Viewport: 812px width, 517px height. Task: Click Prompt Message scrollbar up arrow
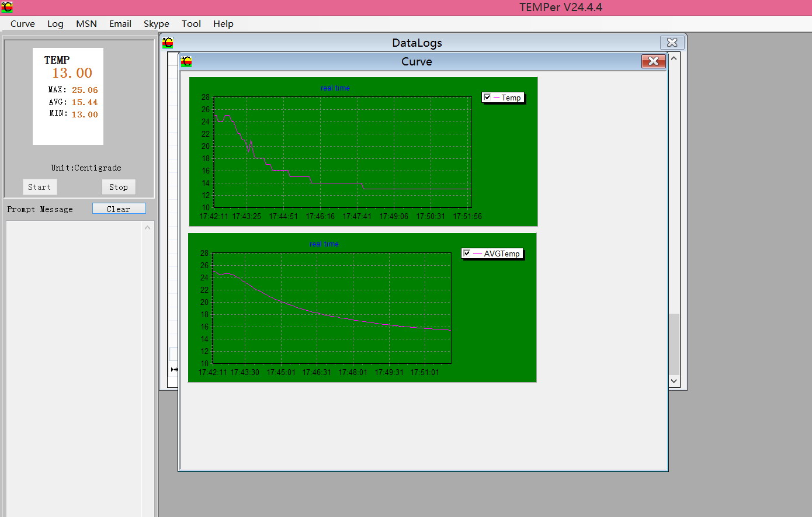click(x=148, y=228)
